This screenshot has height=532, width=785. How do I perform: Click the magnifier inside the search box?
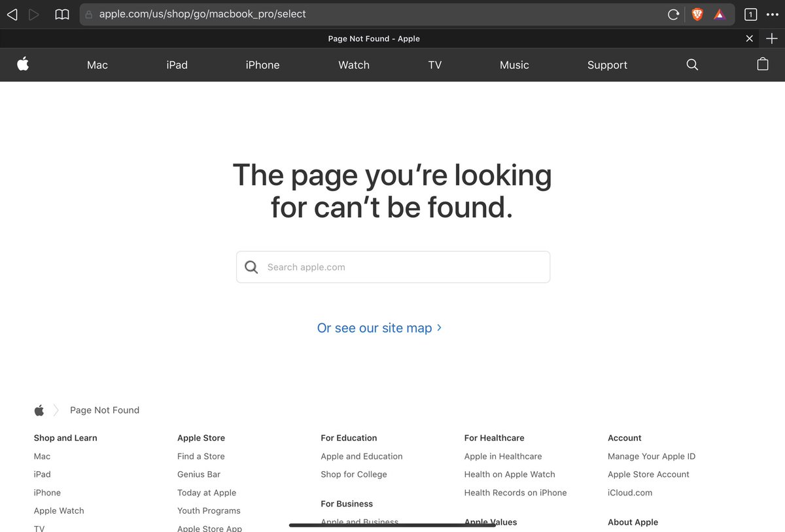[x=251, y=267]
